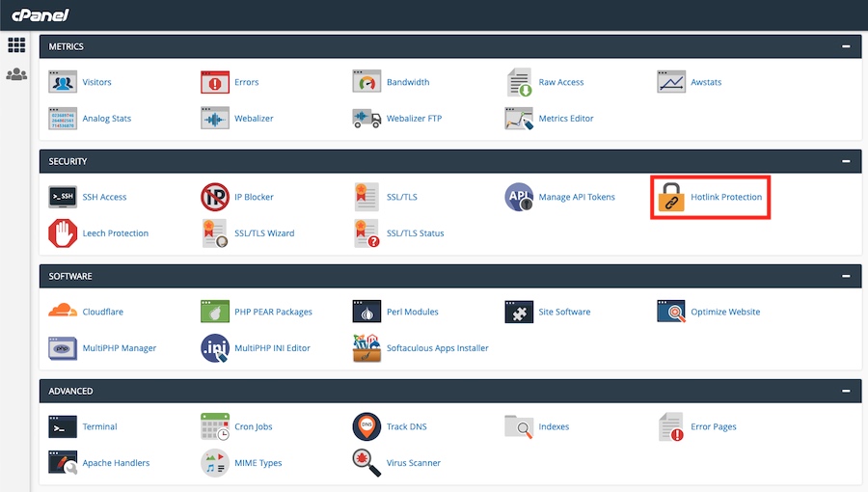Open the Softaculous Apps Installer icon
This screenshot has width=868, height=492.
pos(366,348)
